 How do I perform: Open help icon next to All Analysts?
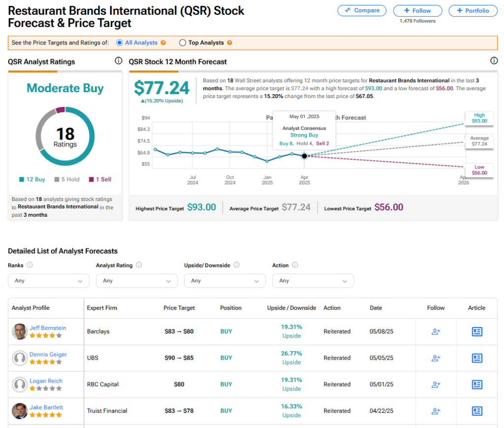[163, 43]
